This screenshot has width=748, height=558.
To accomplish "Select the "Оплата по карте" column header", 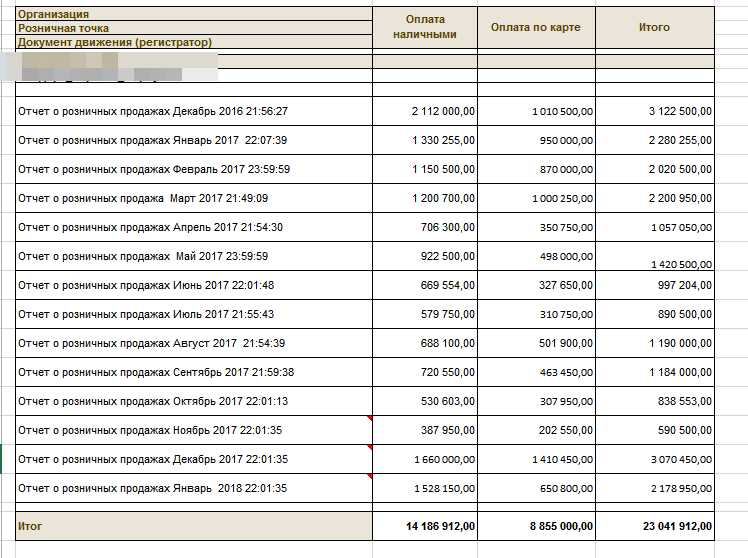I will [536, 27].
